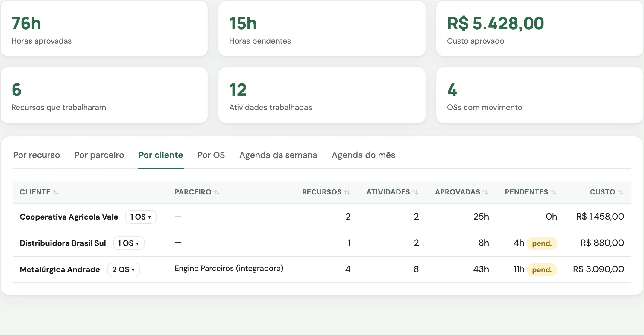Select the 8h approved hours cell
Image resolution: width=644 pixels, height=335 pixels.
pyautogui.click(x=484, y=243)
